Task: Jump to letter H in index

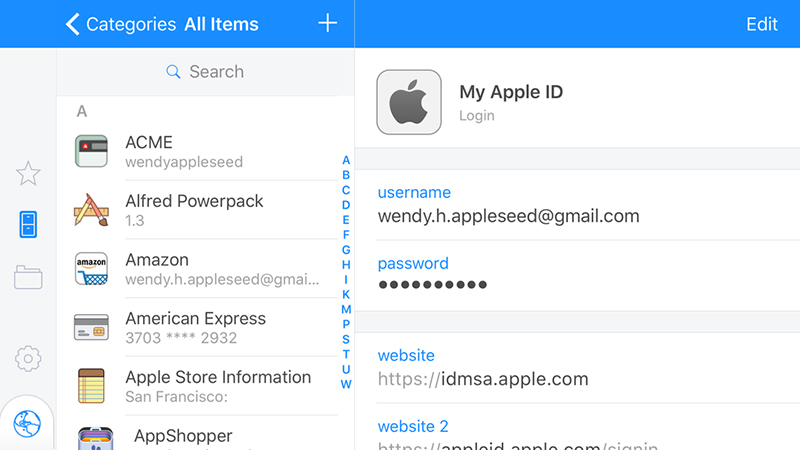Action: (x=346, y=265)
